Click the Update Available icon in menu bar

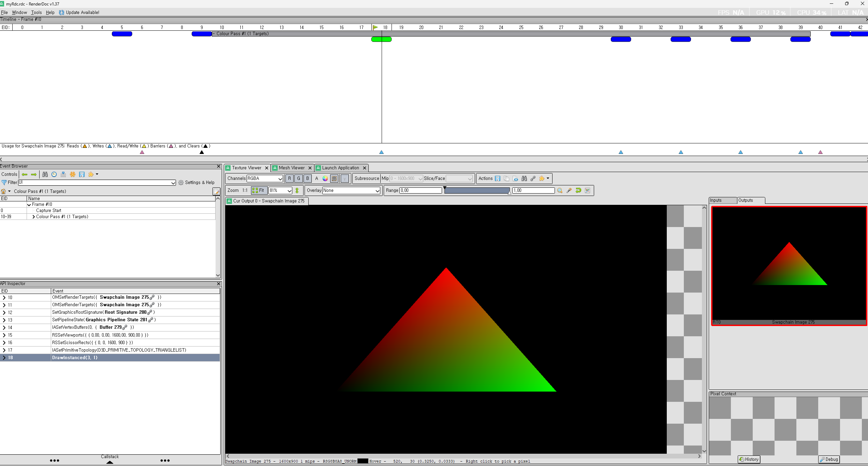pyautogui.click(x=62, y=13)
